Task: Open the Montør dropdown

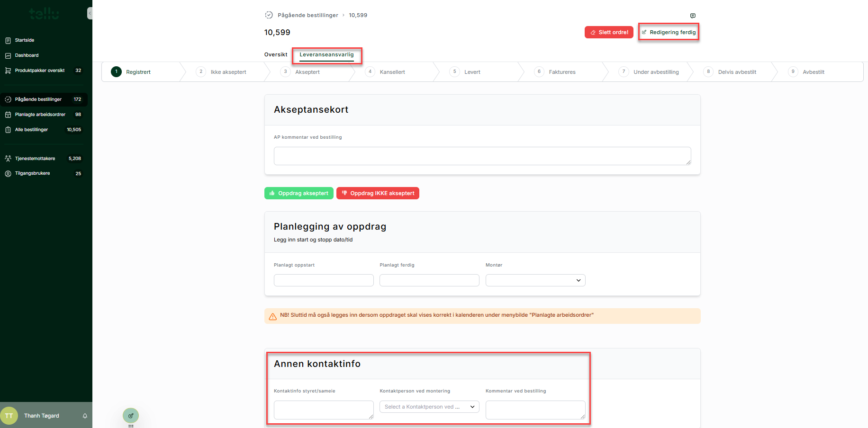Action: tap(535, 280)
